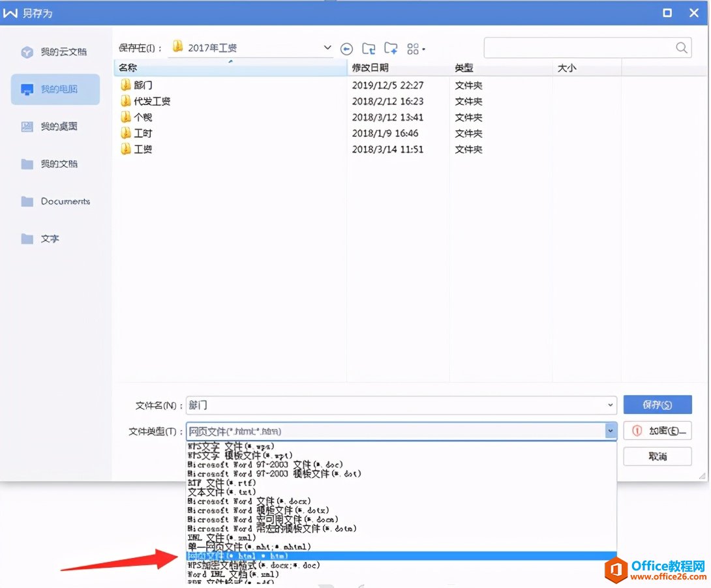Sort by 大小 column header
The image size is (711, 588).
[587, 68]
